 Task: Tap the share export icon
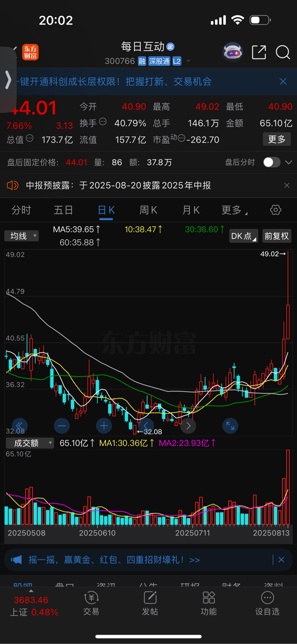point(259,52)
